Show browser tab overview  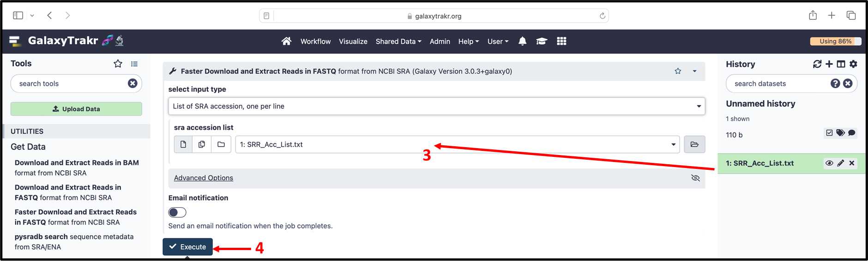(851, 15)
